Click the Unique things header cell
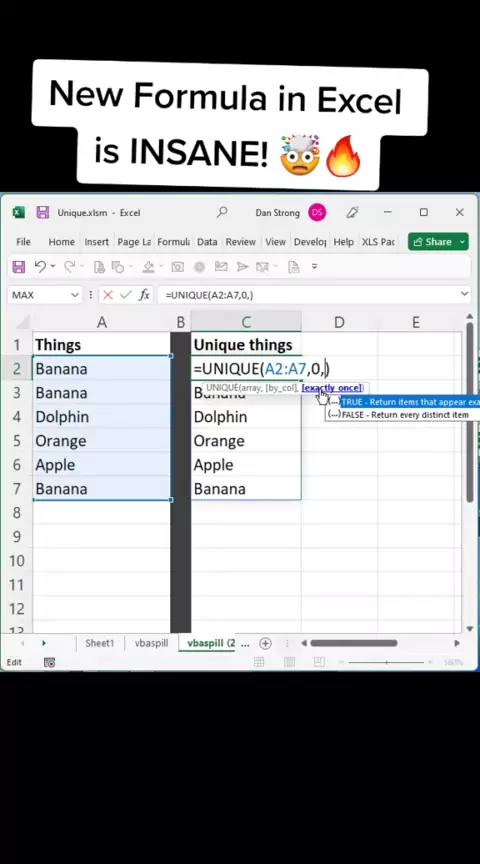480x864 pixels. [x=246, y=345]
